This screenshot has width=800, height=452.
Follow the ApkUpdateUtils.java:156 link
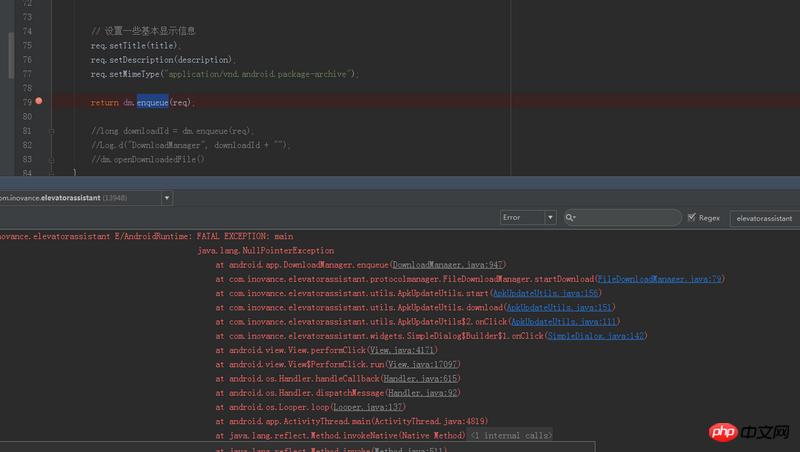coord(546,293)
